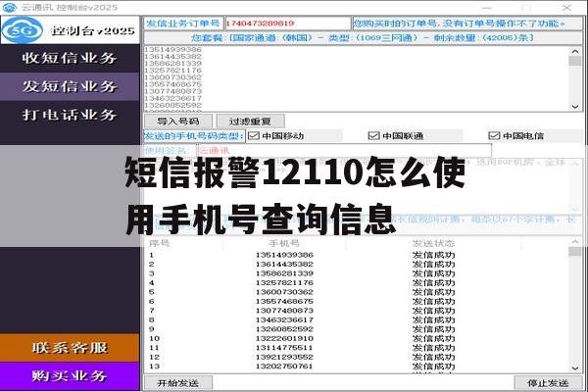Open the 打电话业务 section

[70, 115]
